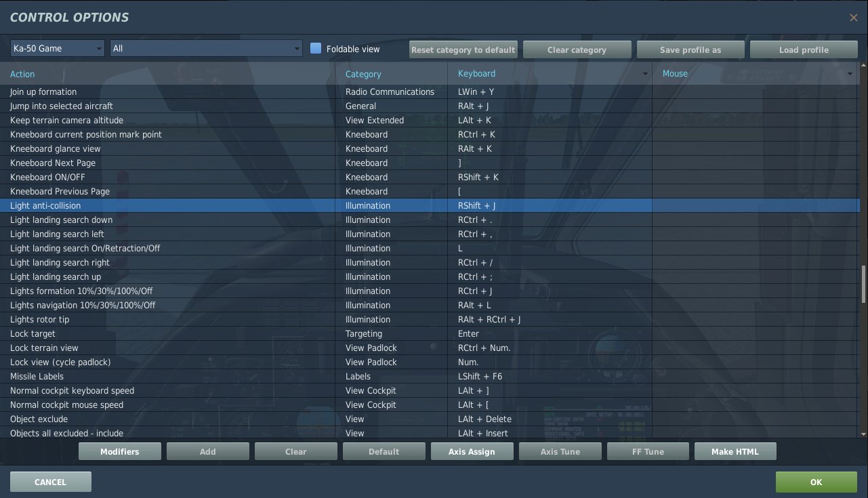
Task: Select Kneeboard Next Page action
Action: point(53,163)
